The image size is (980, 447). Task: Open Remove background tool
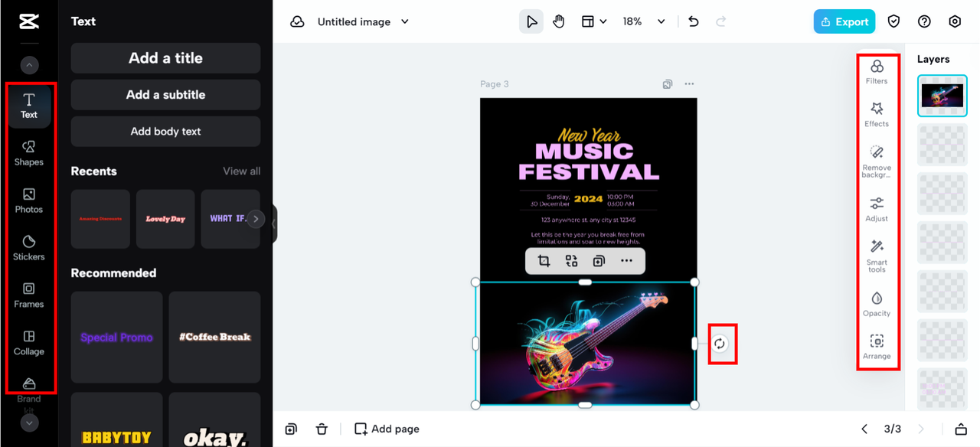coord(877,162)
